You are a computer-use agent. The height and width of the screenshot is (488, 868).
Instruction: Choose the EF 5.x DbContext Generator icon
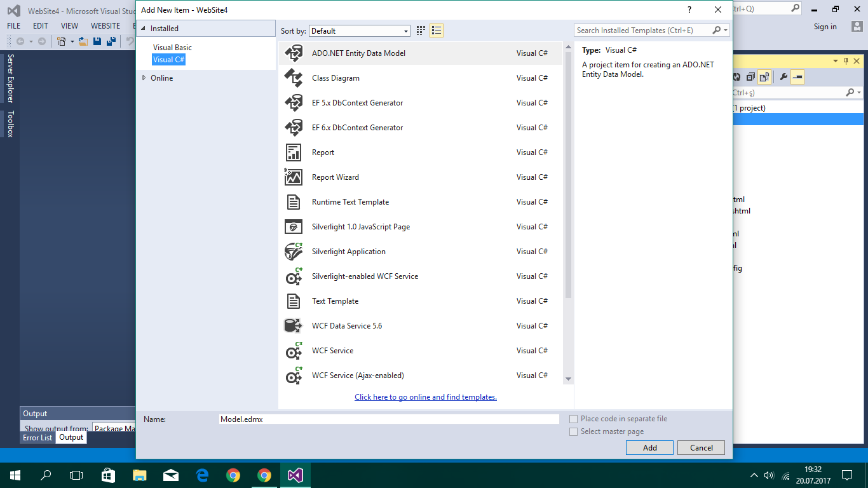point(293,103)
